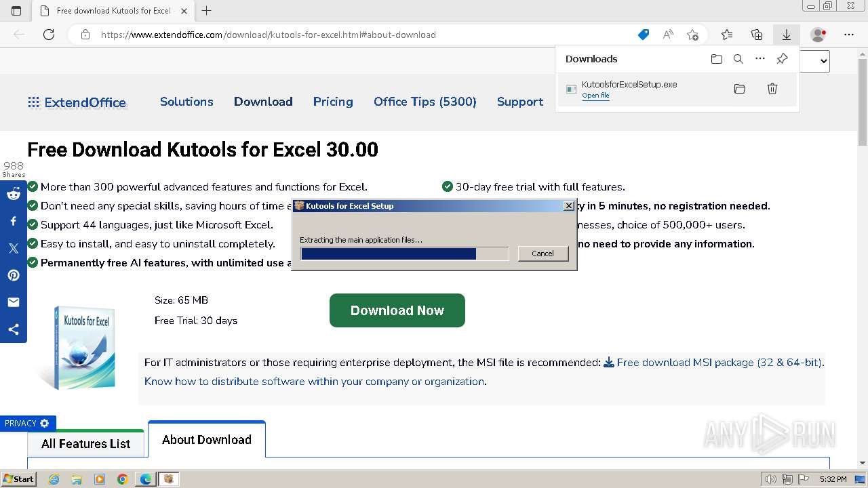Open Edge settings and more menu
Screen dimensions: 868x488
(849, 35)
